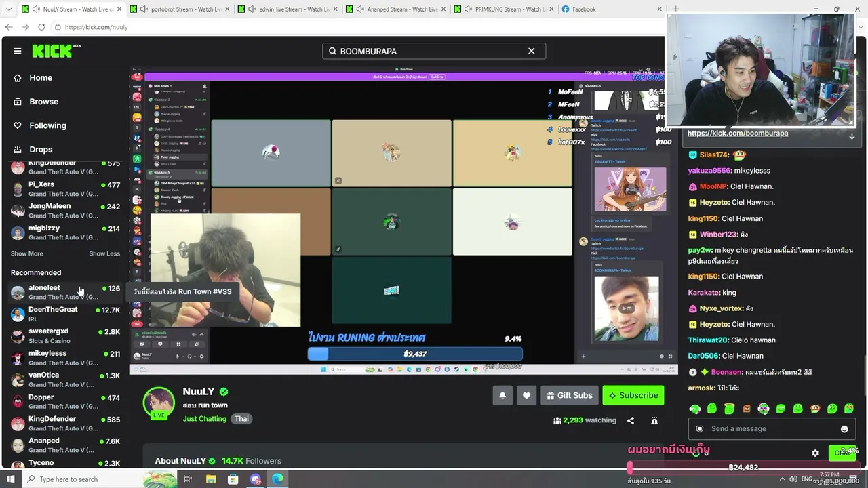Insert the halo green emote
The height and width of the screenshot is (488, 868).
click(729, 409)
